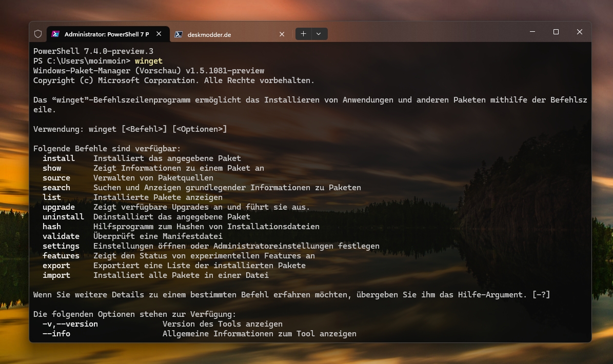This screenshot has width=613, height=364.
Task: Click the 'Folgende Befehle sind verfügbar:' heading
Action: [x=107, y=148]
